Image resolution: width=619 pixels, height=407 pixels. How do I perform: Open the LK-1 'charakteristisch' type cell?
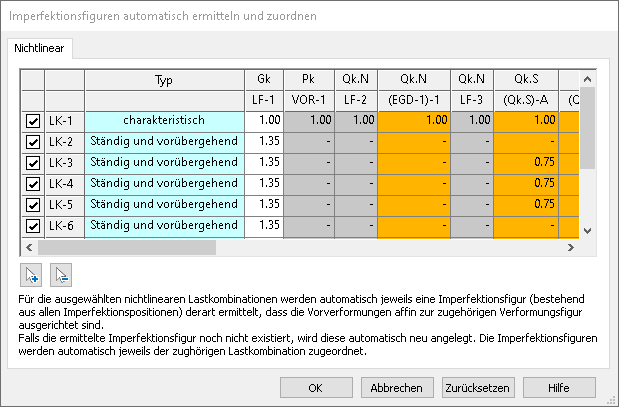(x=164, y=121)
